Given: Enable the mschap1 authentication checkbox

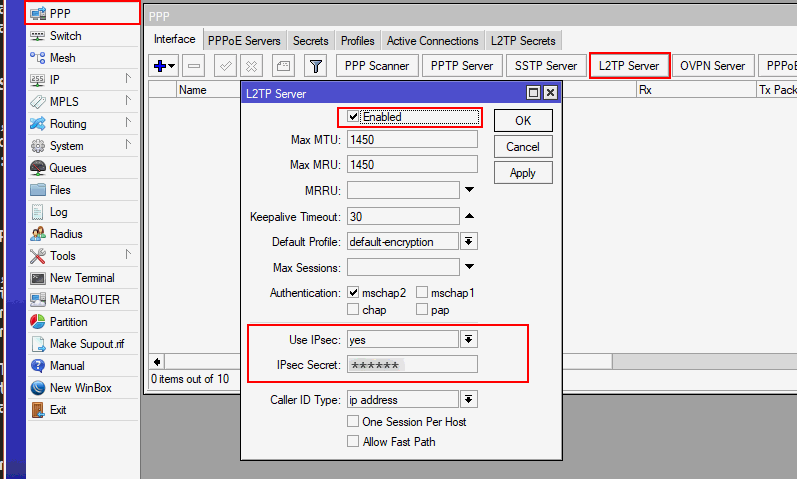Looking at the screenshot, I should pos(422,293).
